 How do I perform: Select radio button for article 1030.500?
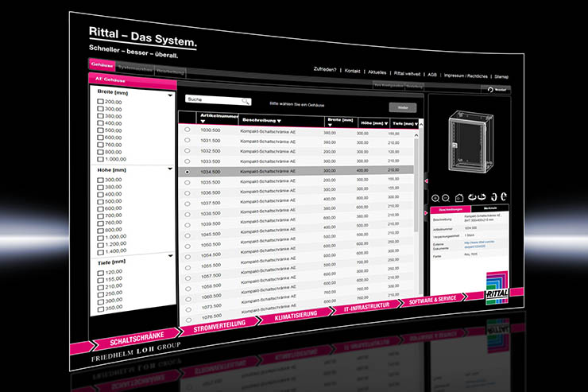[x=188, y=130]
